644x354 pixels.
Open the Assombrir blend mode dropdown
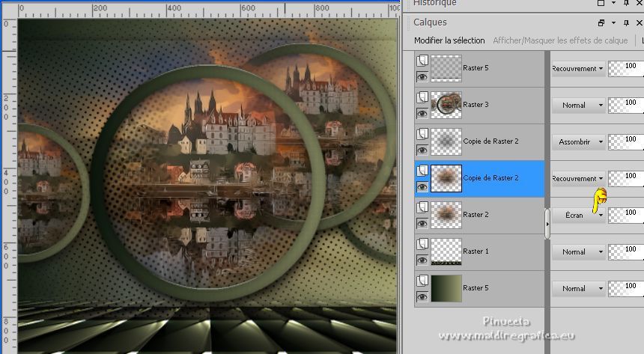tap(578, 141)
